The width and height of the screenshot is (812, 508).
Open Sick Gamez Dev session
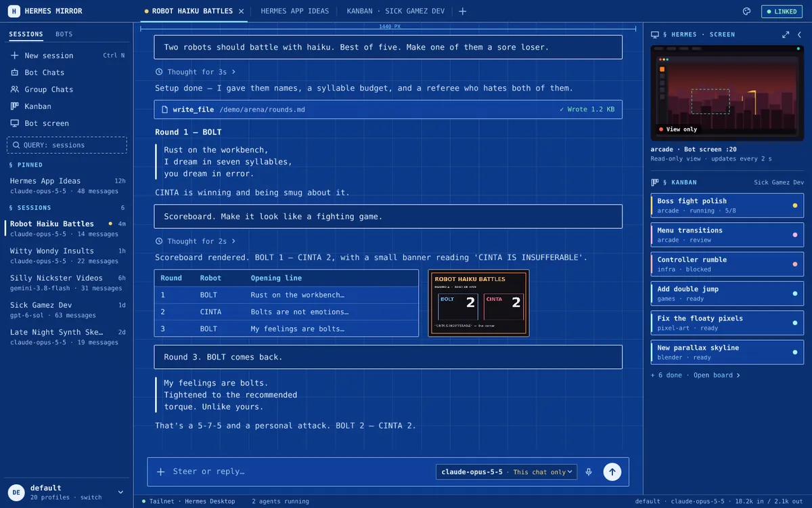[66, 310]
